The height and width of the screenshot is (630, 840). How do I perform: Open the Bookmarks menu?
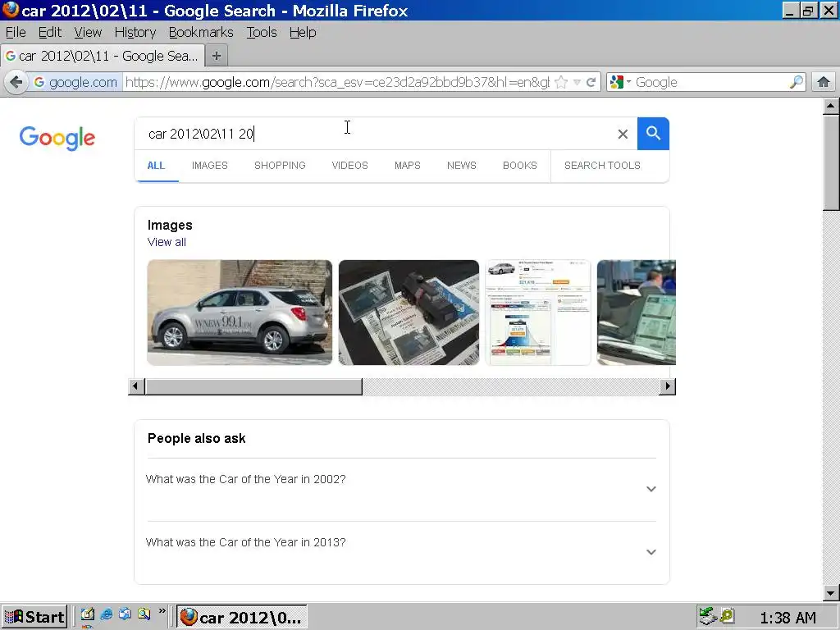pos(201,33)
